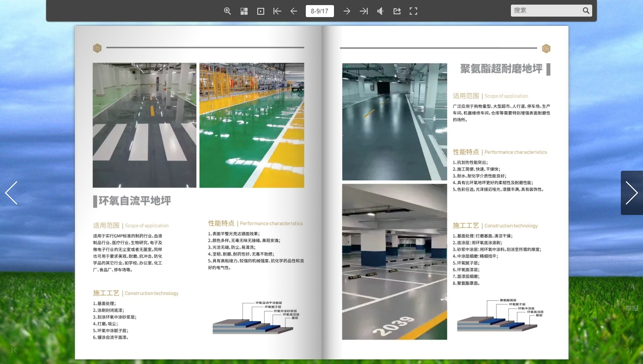The width and height of the screenshot is (643, 364).
Task: Click the green and yellow factory floor photo
Action: [252, 125]
